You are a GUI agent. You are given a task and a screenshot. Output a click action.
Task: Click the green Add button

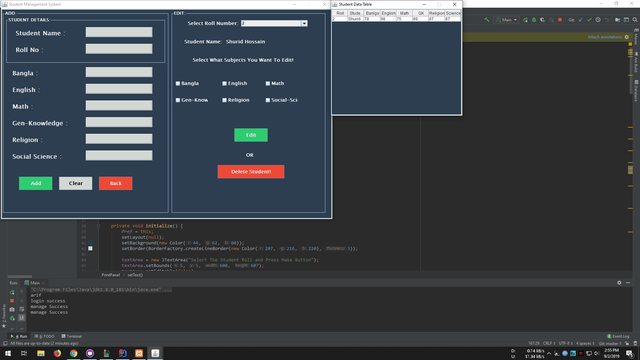pyautogui.click(x=36, y=183)
